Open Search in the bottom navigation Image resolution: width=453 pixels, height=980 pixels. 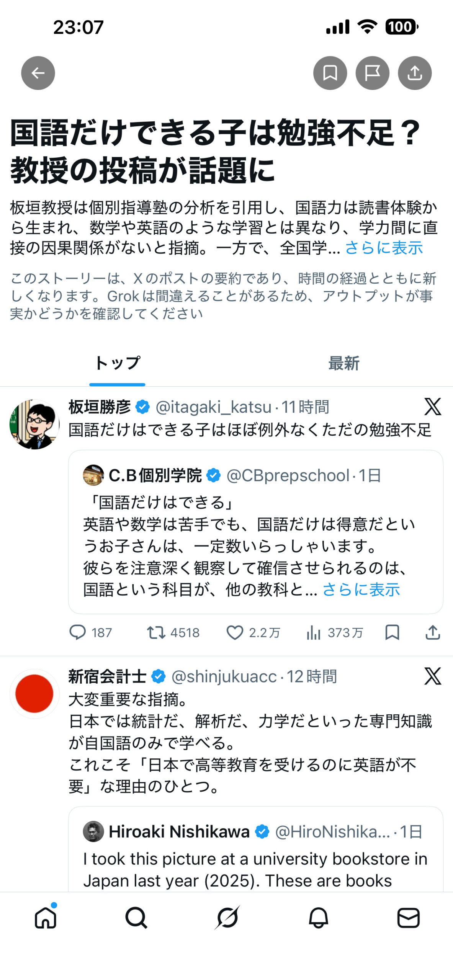point(136,918)
